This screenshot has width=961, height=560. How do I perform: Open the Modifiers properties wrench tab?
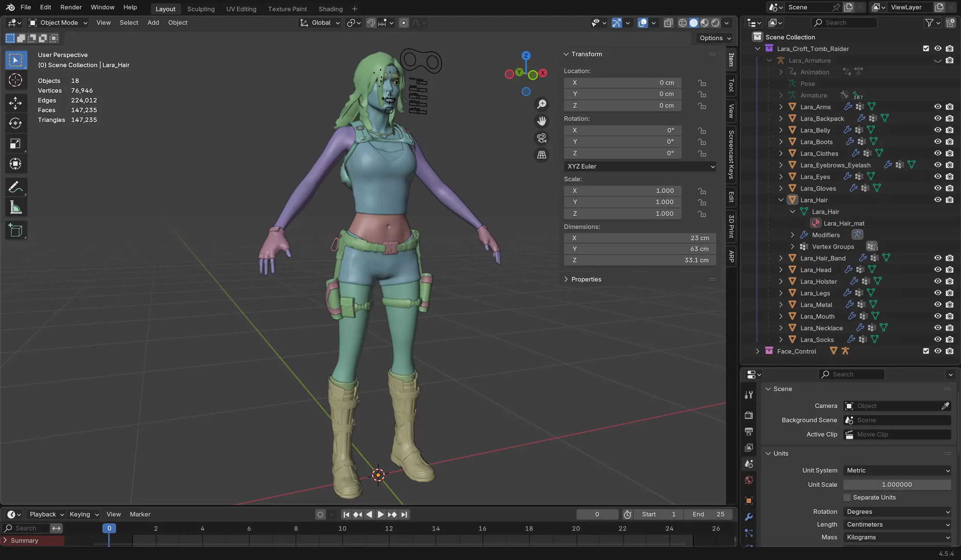point(749,517)
